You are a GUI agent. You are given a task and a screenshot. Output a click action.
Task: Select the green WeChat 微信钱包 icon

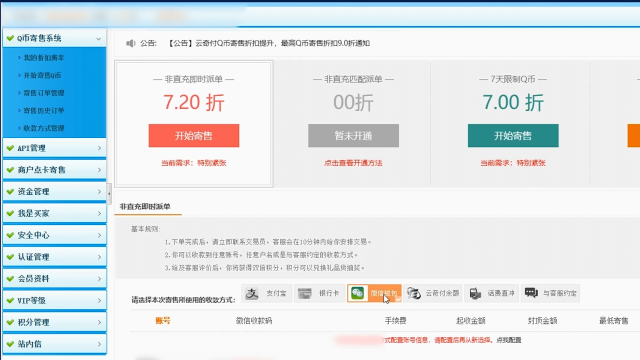tap(358, 293)
